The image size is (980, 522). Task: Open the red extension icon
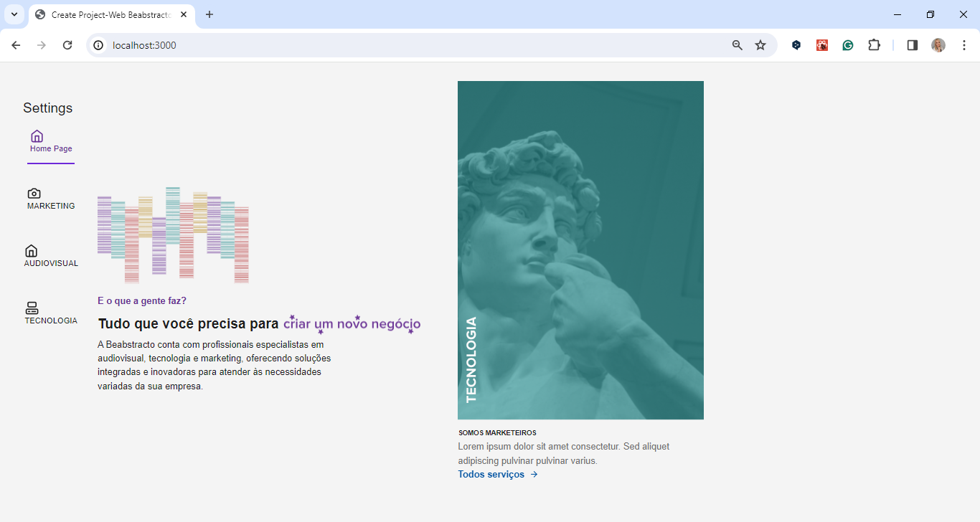coord(822,45)
